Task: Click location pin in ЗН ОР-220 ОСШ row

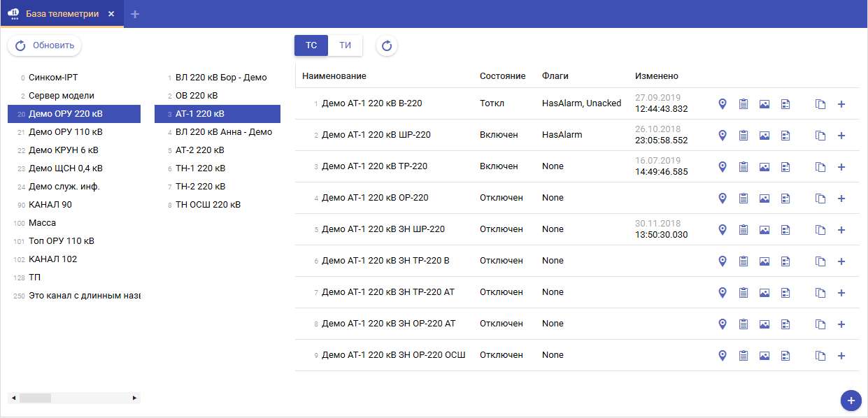Action: [x=723, y=356]
